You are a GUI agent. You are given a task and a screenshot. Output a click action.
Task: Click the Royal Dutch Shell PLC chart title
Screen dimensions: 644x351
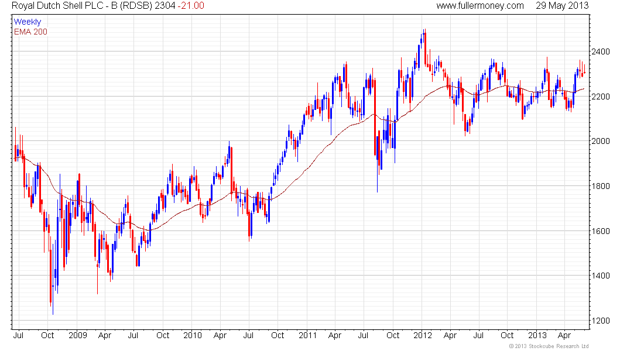click(x=82, y=6)
